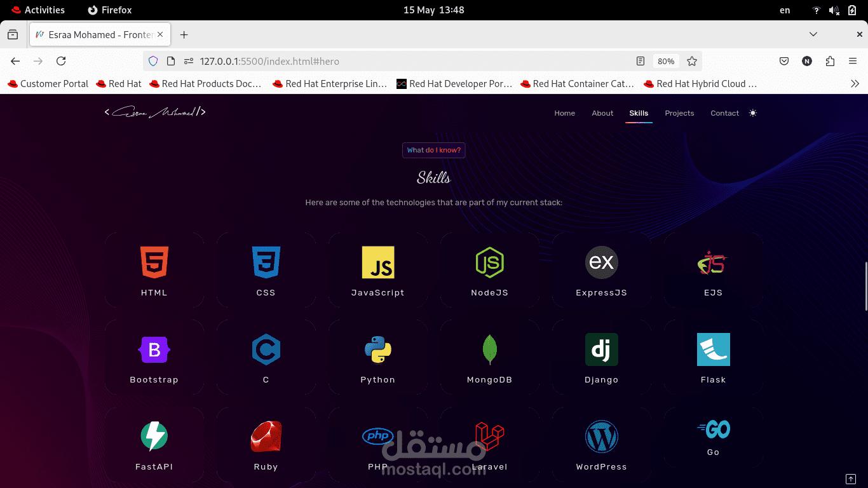This screenshot has height=488, width=868.
Task: Open the Contact nav link
Action: [724, 113]
